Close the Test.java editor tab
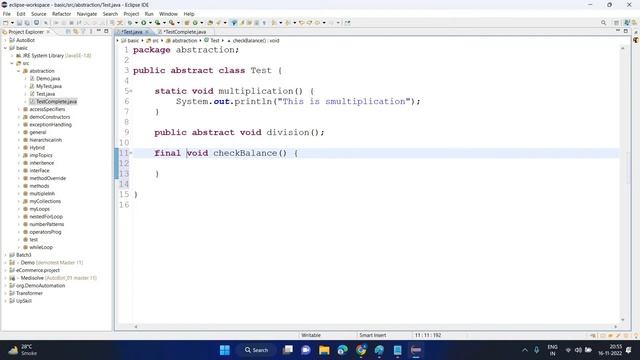640x360 pixels. [x=147, y=31]
